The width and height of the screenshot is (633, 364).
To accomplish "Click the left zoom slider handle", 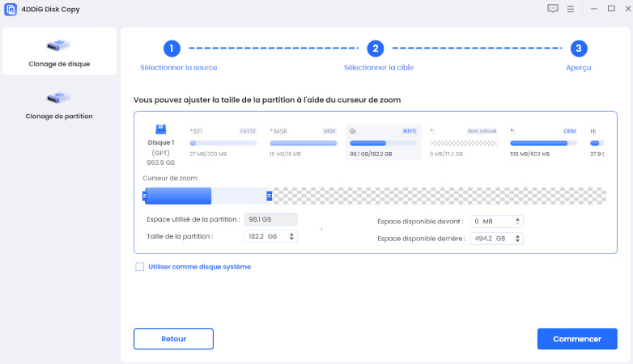I will [x=145, y=196].
